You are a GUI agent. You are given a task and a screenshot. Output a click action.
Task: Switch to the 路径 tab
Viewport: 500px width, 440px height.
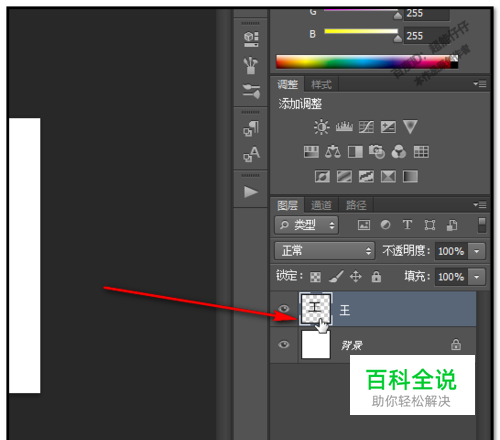click(x=356, y=205)
